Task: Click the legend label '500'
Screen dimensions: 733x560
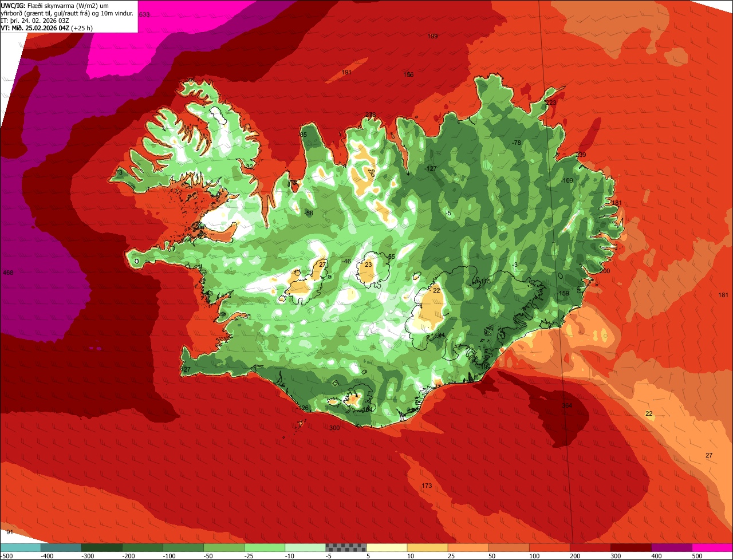Action: click(x=697, y=555)
